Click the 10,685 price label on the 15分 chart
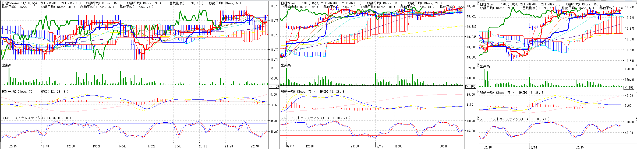644x159 pixels. (x=471, y=27)
